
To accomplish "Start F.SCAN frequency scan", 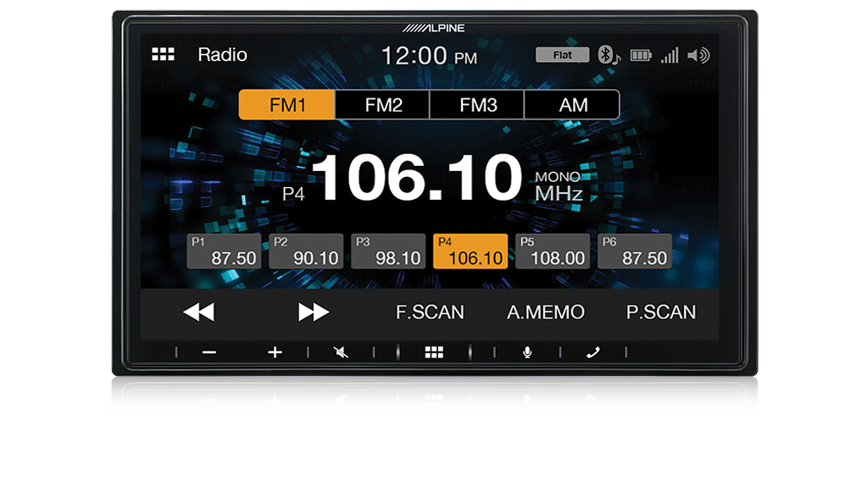I will tap(430, 313).
